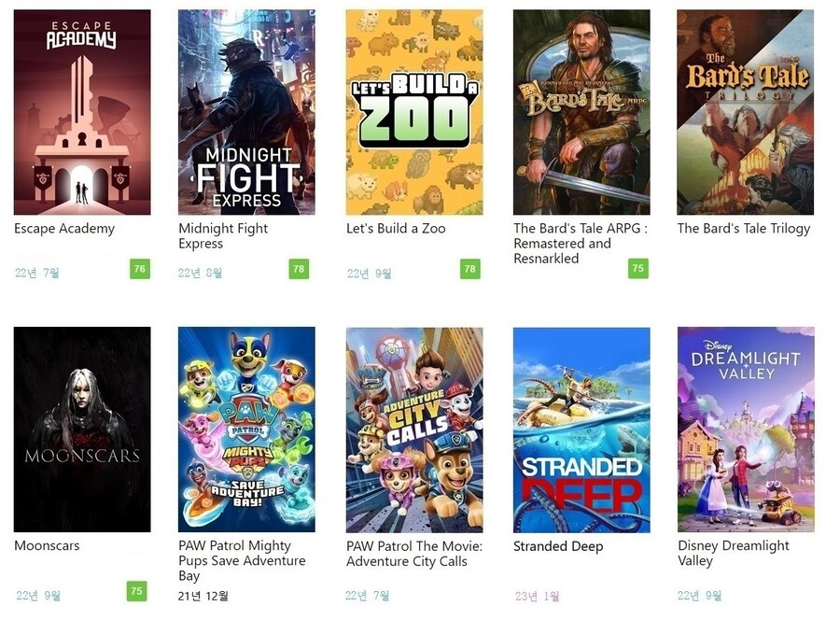Open The Bard's Tale ARPG cover art
This screenshot has height=620, width=840.
tap(581, 112)
